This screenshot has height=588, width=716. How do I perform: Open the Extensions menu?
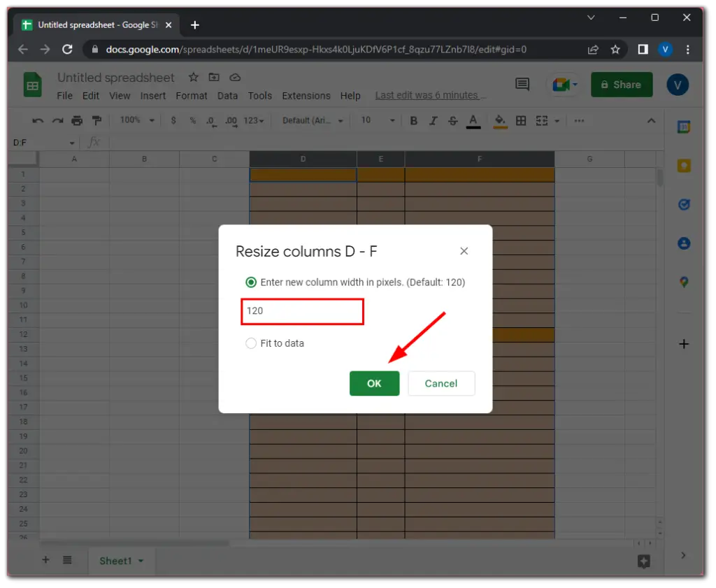[x=306, y=96]
